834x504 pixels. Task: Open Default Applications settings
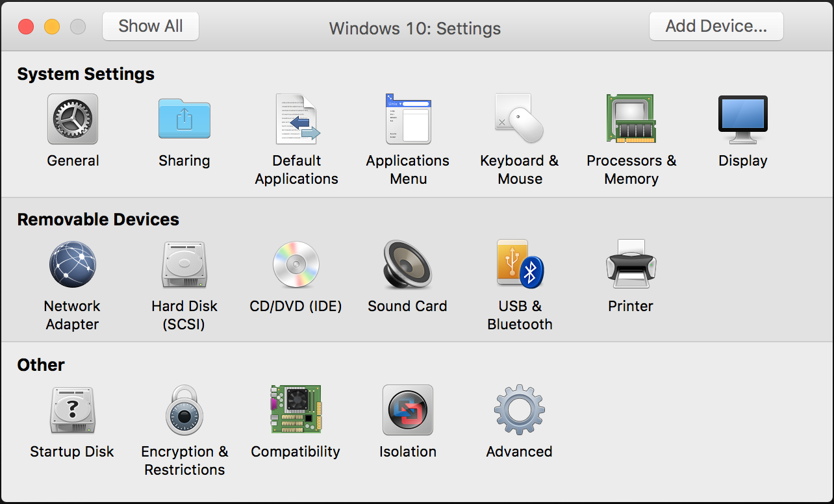(297, 119)
